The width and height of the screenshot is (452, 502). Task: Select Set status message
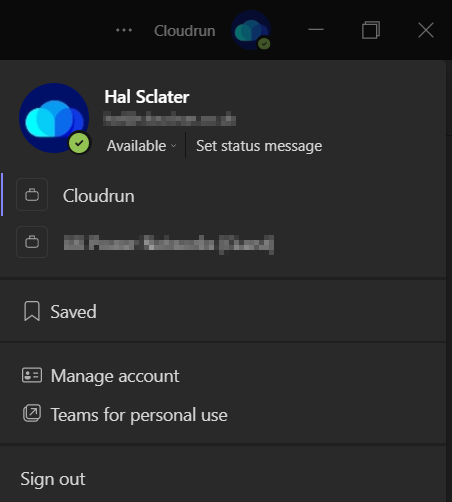click(259, 146)
